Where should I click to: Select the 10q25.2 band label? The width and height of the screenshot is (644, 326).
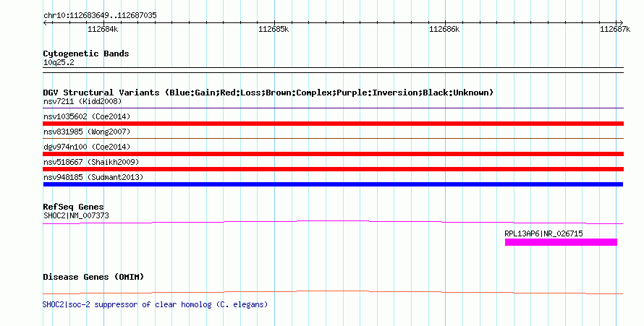(59, 62)
